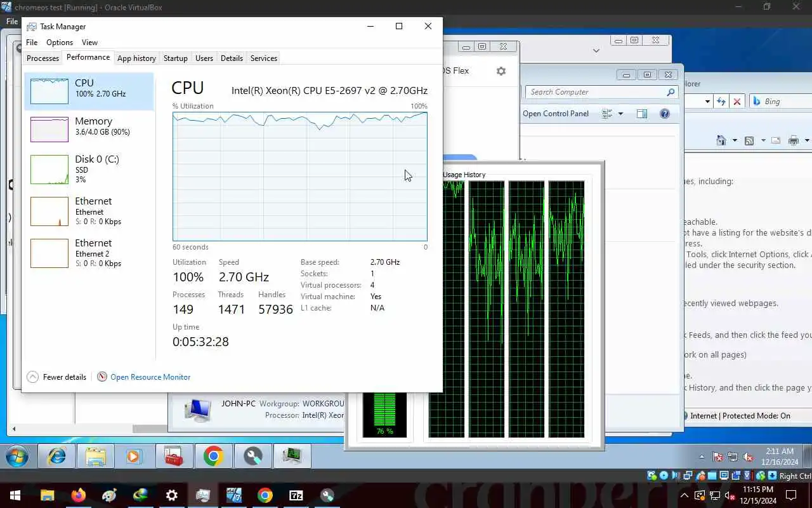Click the change view icon in Explorer toolbar
The width and height of the screenshot is (812, 508).
[607, 114]
